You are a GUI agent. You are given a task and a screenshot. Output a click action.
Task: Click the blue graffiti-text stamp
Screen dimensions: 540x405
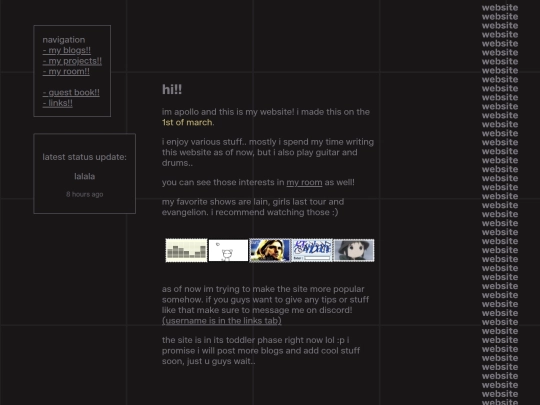[312, 250]
